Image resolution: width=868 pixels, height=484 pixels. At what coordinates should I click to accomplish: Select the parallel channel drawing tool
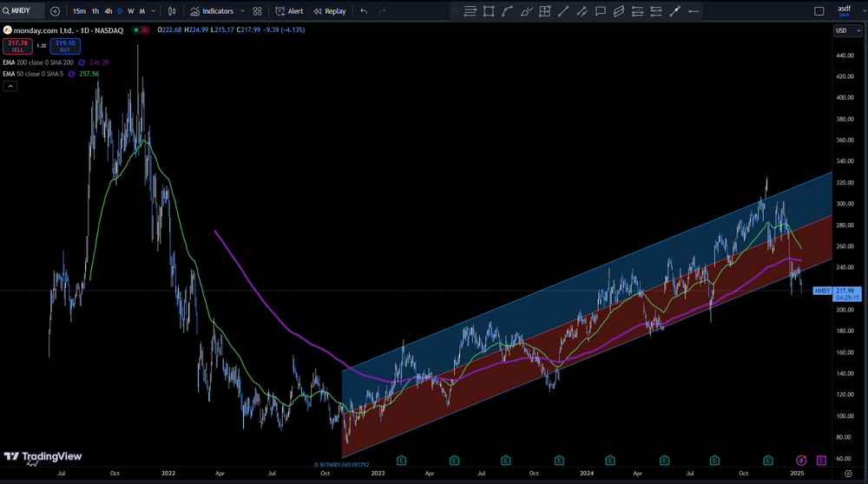point(619,11)
